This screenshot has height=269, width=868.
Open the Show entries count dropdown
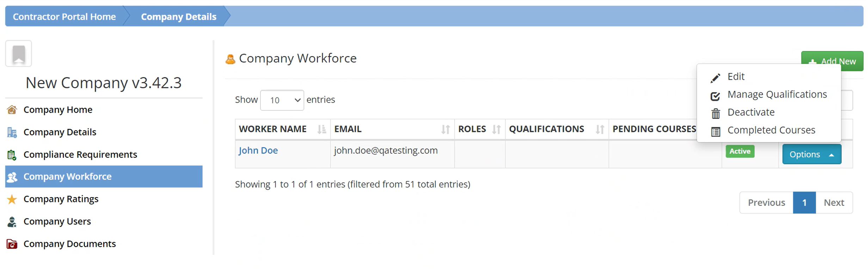point(282,100)
